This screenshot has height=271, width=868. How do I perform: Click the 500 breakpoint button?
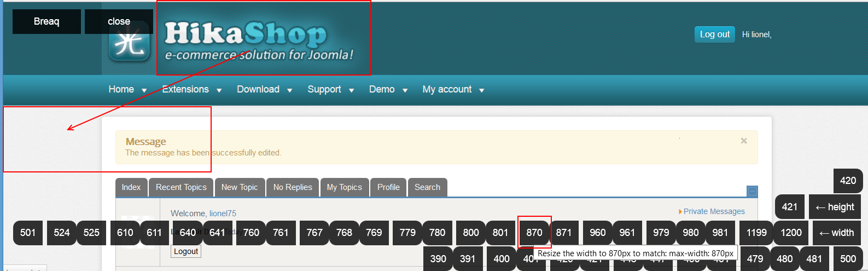click(848, 259)
